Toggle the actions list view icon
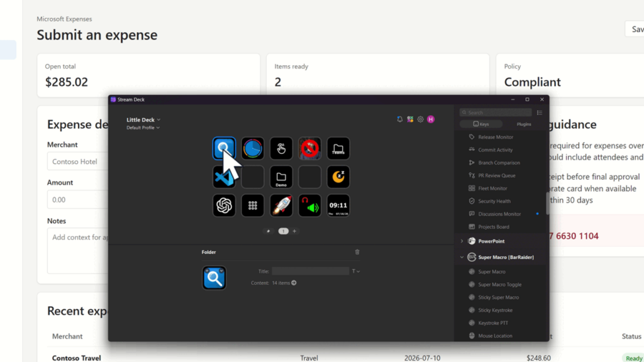Image resolution: width=644 pixels, height=362 pixels. (x=539, y=112)
